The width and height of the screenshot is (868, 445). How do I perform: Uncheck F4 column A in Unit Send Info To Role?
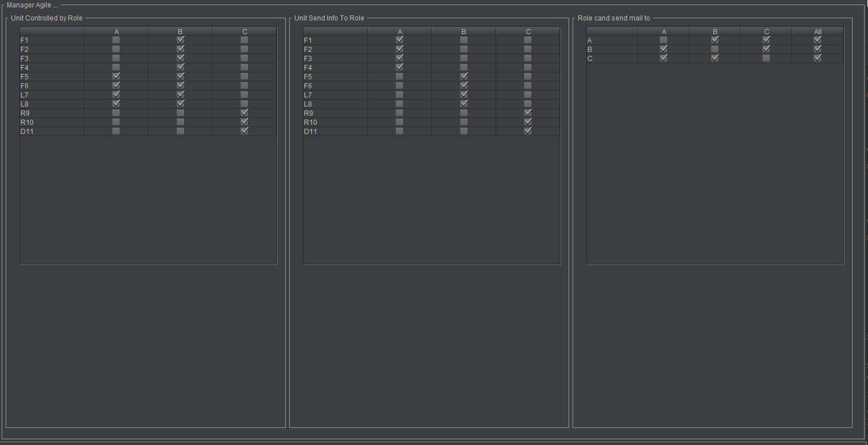400,68
